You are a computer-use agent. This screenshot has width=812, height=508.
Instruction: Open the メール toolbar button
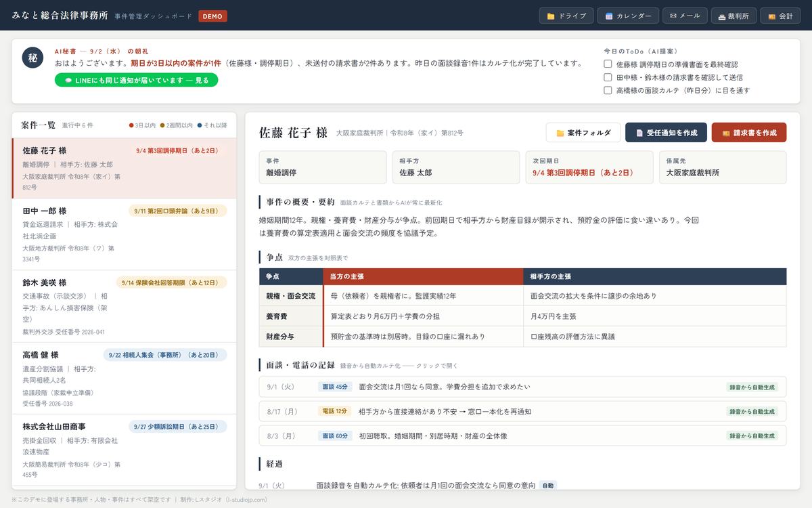point(685,16)
